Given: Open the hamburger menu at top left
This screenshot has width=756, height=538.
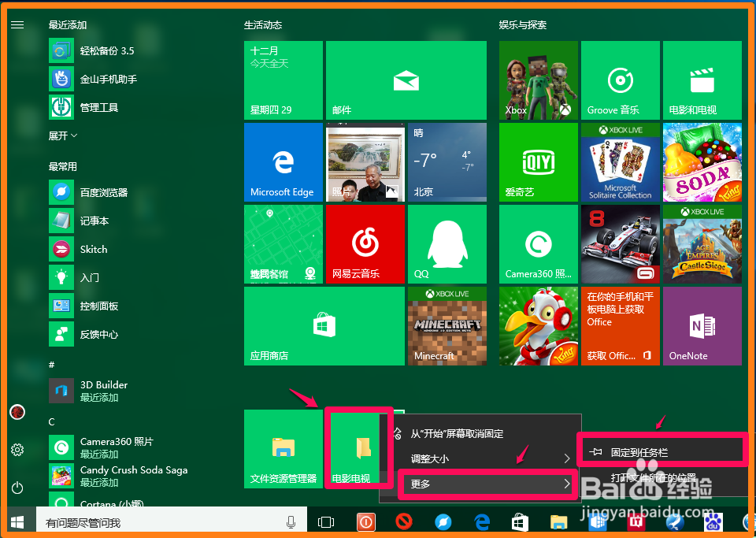Looking at the screenshot, I should click(17, 24).
